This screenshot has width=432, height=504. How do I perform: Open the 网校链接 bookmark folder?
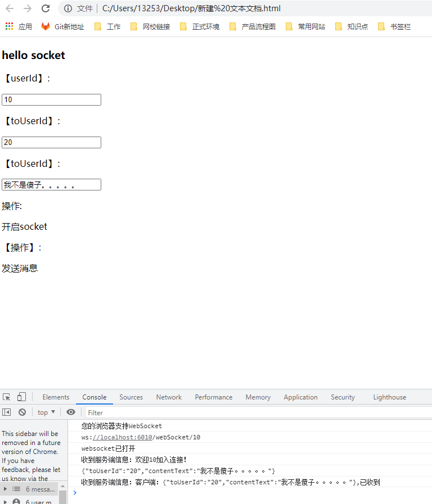[x=150, y=26]
